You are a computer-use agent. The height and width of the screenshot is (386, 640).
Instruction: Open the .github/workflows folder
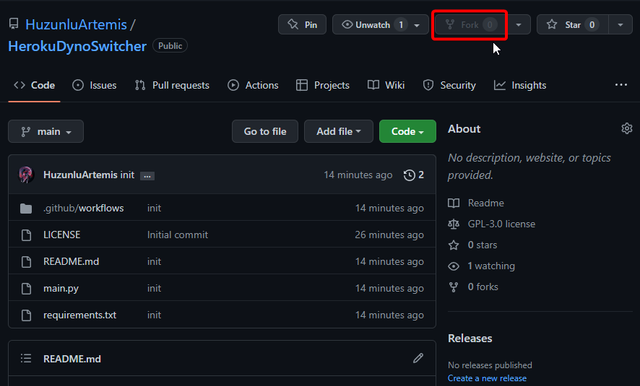tap(84, 208)
